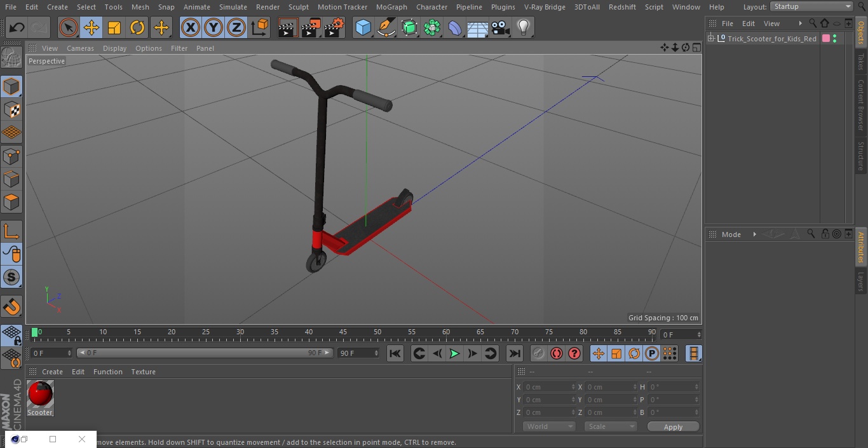Play the animation forward

click(454, 353)
